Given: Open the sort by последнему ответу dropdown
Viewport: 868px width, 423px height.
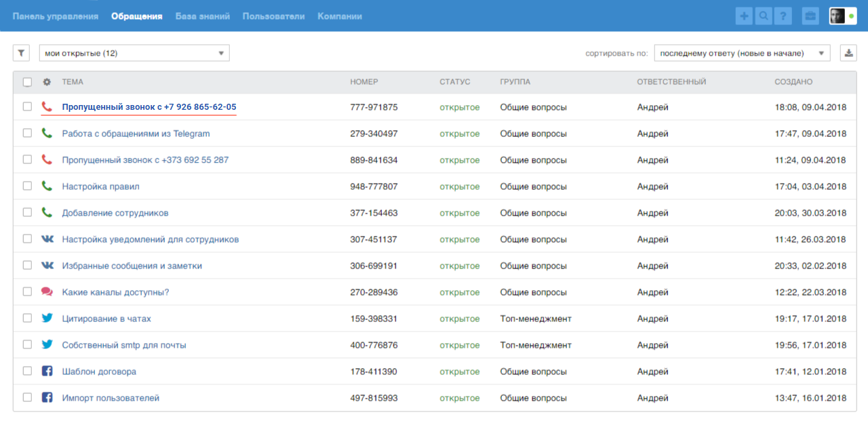Looking at the screenshot, I should click(x=742, y=53).
